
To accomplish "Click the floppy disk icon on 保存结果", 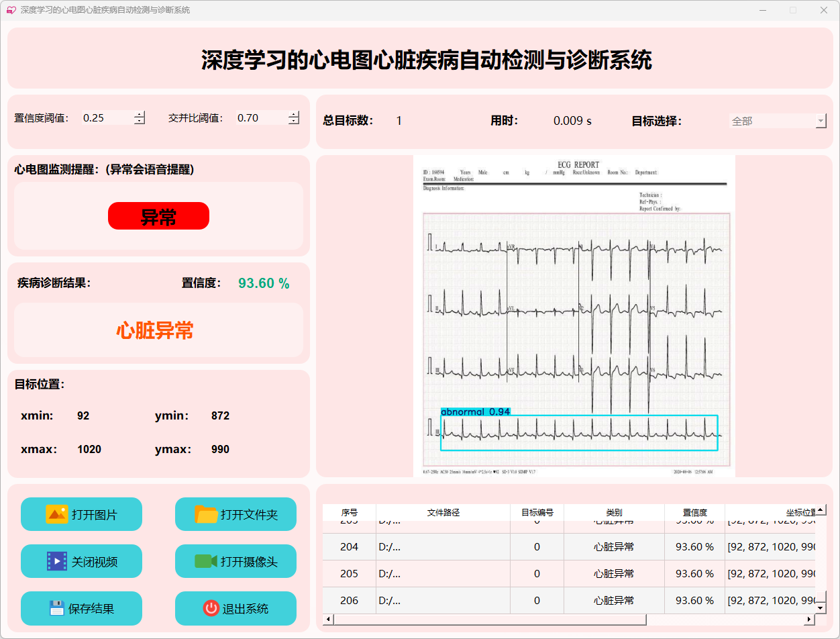I will point(57,608).
